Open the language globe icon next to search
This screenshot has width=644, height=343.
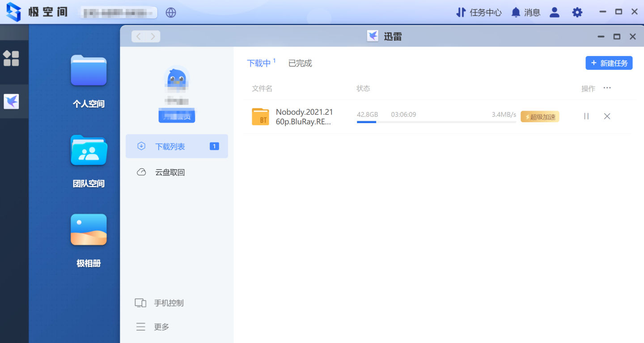click(x=170, y=13)
